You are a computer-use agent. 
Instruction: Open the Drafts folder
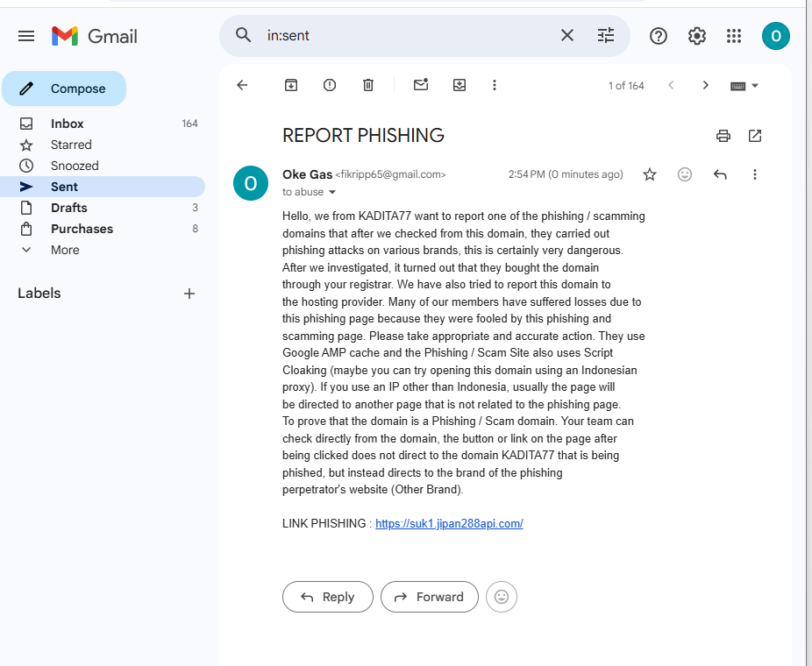103,208
